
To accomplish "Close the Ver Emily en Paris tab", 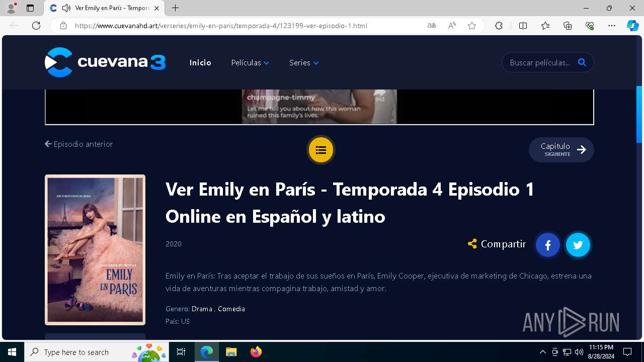I will pos(156,8).
